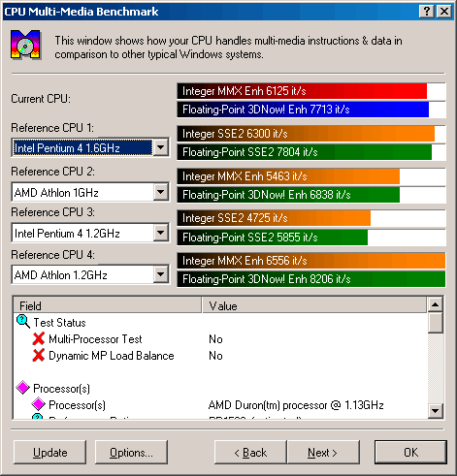457x476 pixels.
Task: Click the Integer MMX Enh 5463 it/s bar
Action: pyautogui.click(x=311, y=176)
